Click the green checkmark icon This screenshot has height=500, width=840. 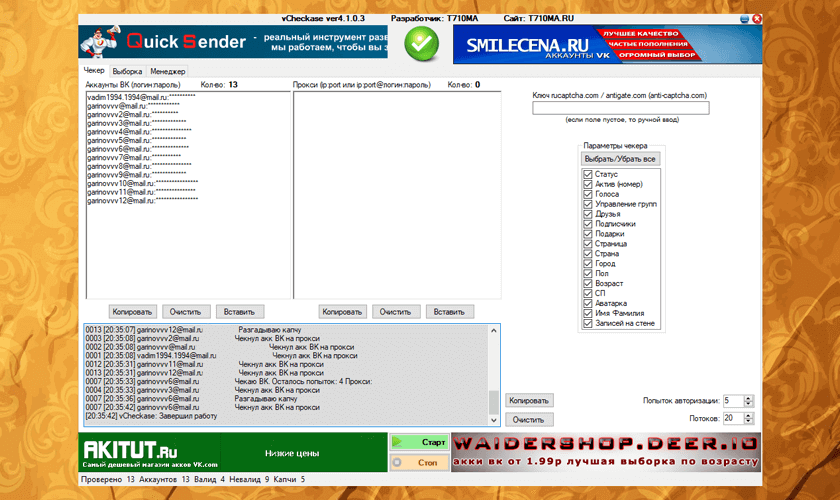pos(422,44)
